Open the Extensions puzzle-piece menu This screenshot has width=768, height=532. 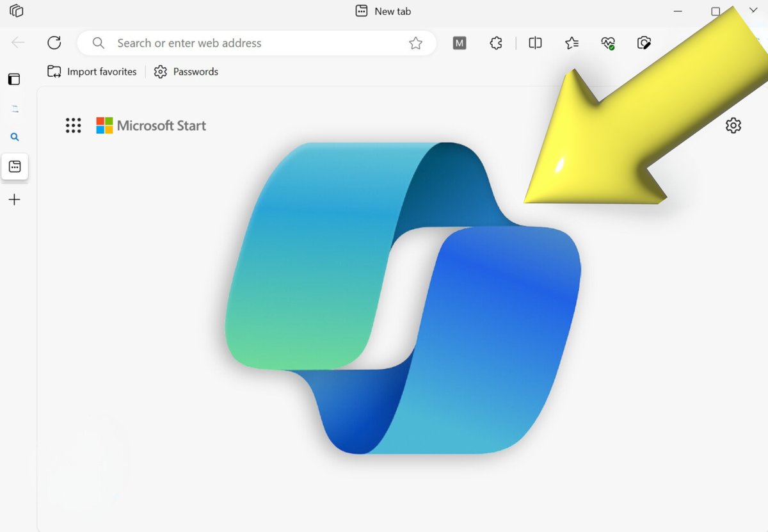pyautogui.click(x=496, y=43)
